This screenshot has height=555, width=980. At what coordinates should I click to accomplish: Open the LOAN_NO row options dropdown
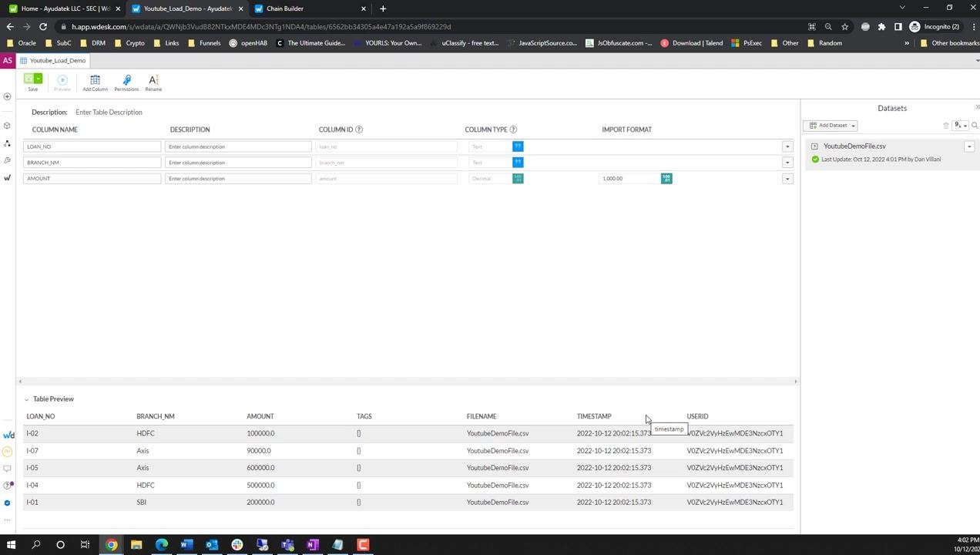(787, 146)
